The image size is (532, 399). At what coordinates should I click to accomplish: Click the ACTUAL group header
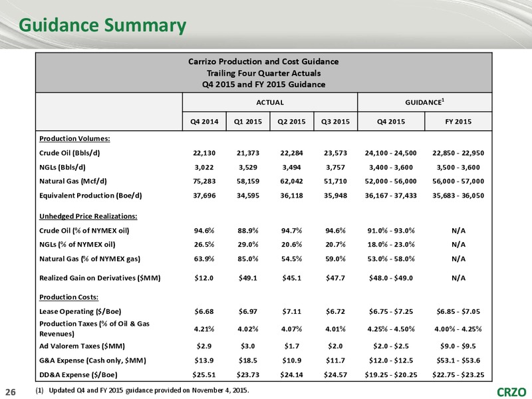pos(270,102)
